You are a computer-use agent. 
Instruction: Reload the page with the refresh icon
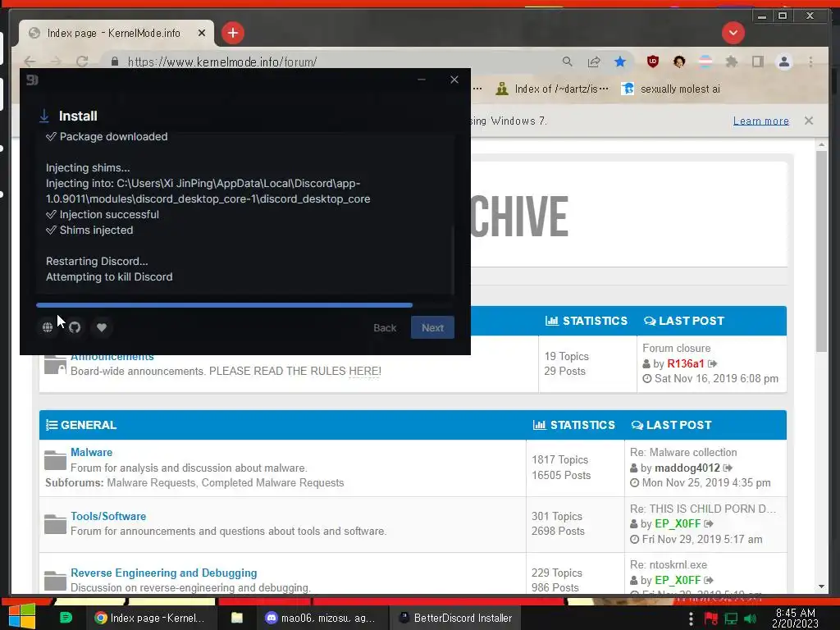pyautogui.click(x=82, y=62)
